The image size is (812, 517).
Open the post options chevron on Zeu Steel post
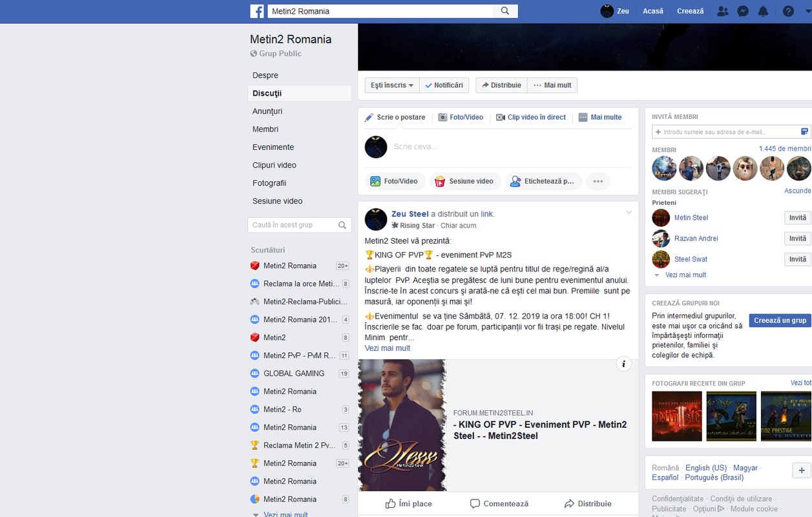629,213
